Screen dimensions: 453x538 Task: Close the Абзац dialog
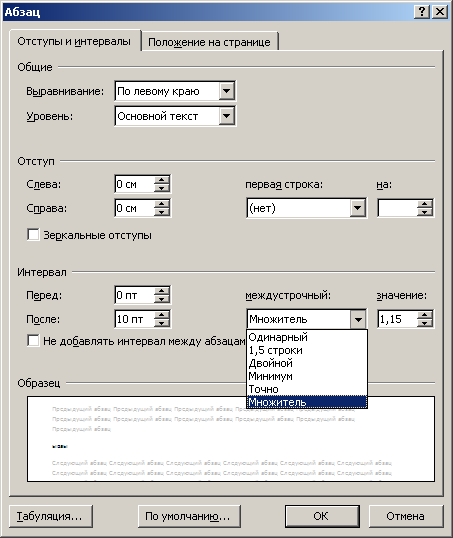point(440,12)
